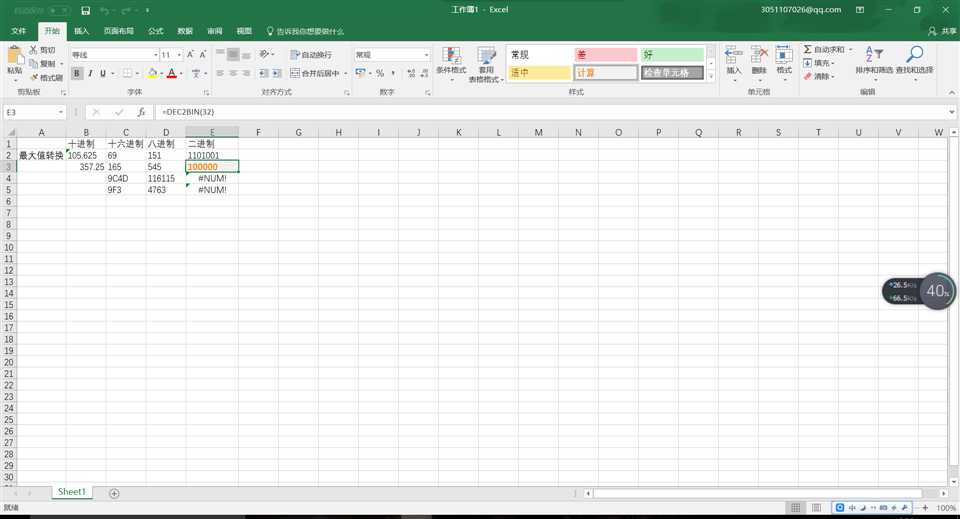The height and width of the screenshot is (519, 960).
Task: Align text left
Action: pos(220,73)
